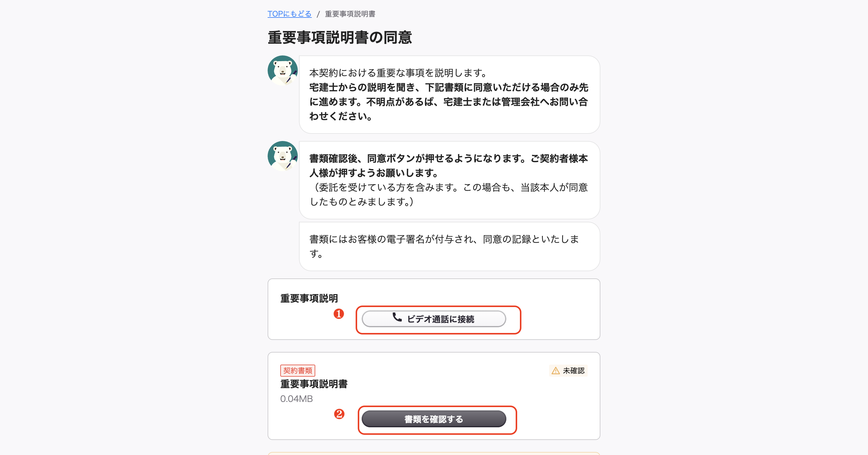Click the 重要事項説明書の同意 page heading
The height and width of the screenshot is (455, 868).
coord(340,37)
